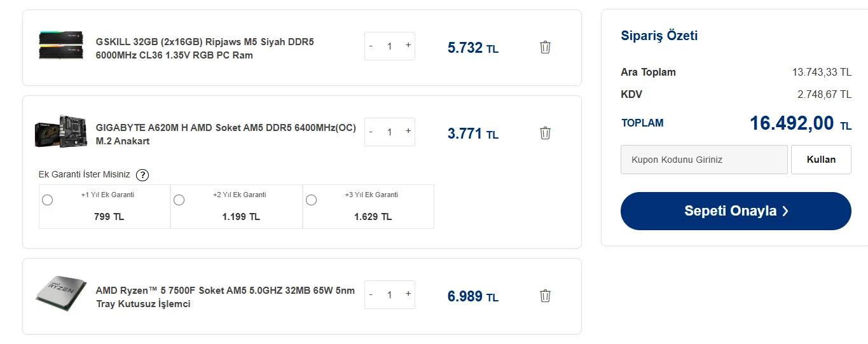868x344 pixels.
Task: Decrease GIGABYTE motherboard quantity
Action: 371,132
